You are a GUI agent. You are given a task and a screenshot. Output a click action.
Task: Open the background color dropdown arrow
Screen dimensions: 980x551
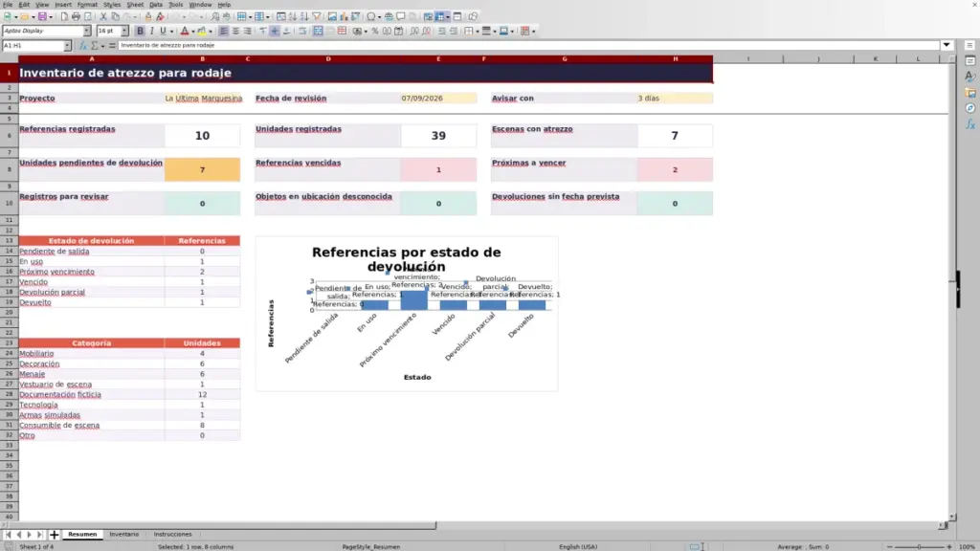click(x=211, y=32)
